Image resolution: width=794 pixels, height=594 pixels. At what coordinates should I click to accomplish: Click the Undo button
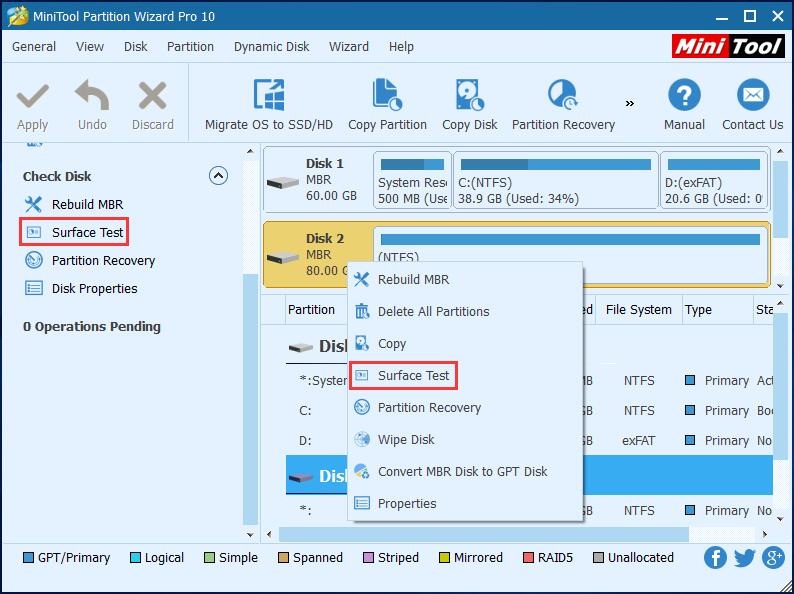[x=92, y=105]
